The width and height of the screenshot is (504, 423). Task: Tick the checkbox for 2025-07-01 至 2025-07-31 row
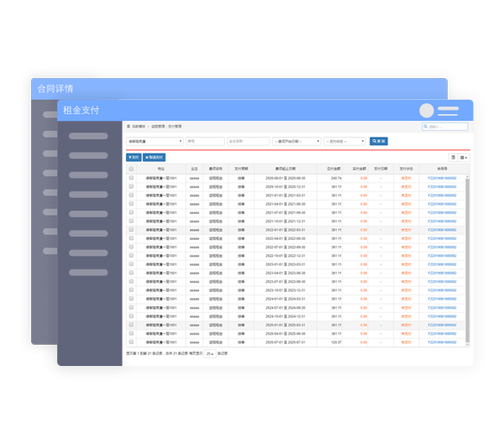click(131, 342)
